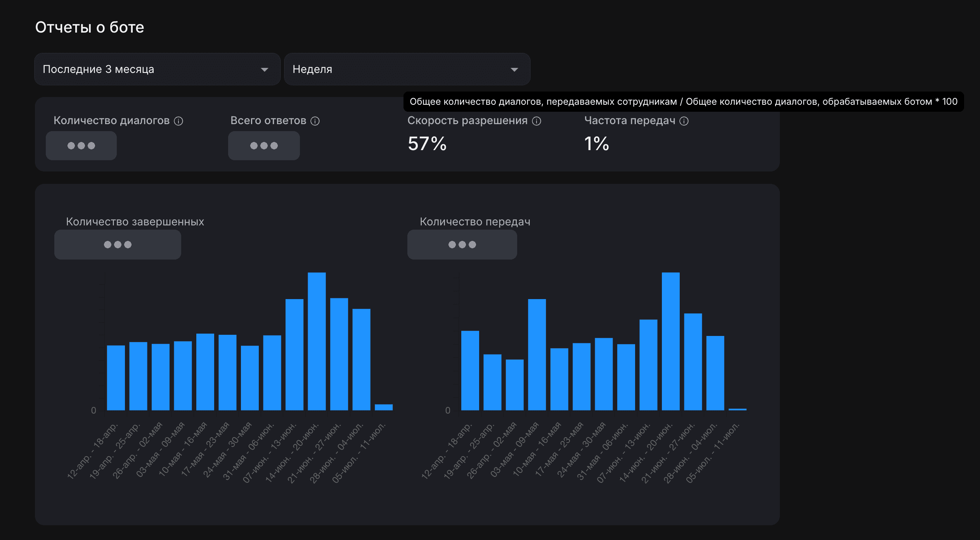Open the 'Неделя' grouping dropdown
980x540 pixels.
pyautogui.click(x=407, y=69)
